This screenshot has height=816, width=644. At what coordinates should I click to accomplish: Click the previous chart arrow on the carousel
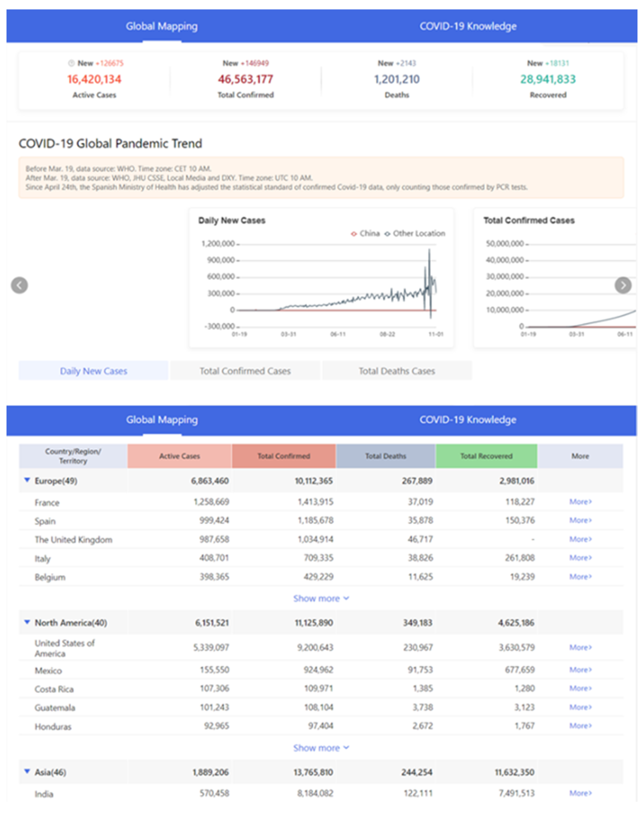click(19, 285)
